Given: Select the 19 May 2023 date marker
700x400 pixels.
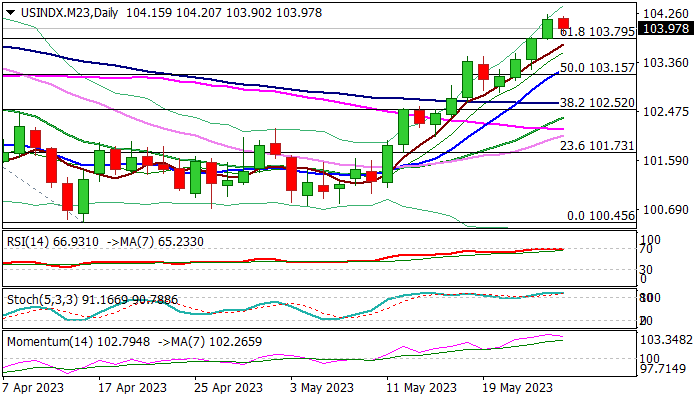Looking at the screenshot, I should pos(518,388).
